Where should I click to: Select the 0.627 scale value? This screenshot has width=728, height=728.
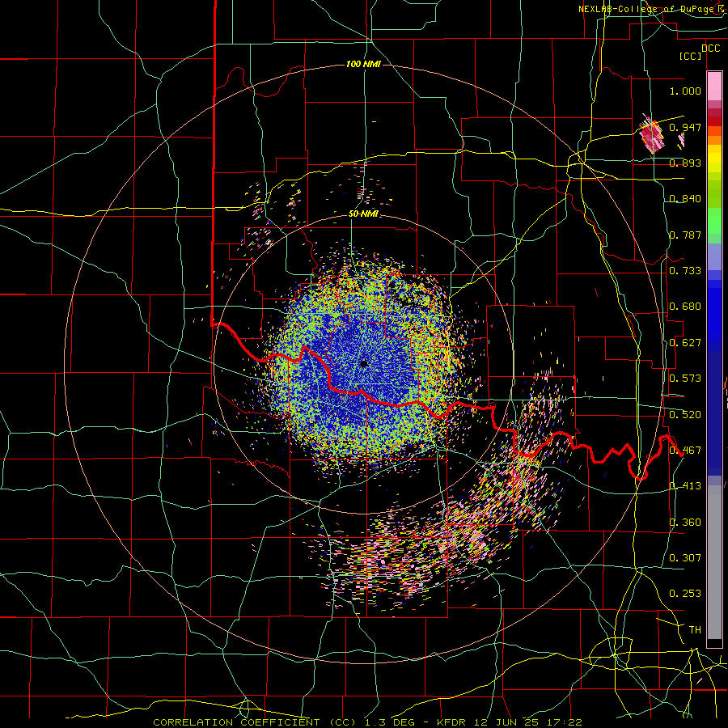point(685,342)
